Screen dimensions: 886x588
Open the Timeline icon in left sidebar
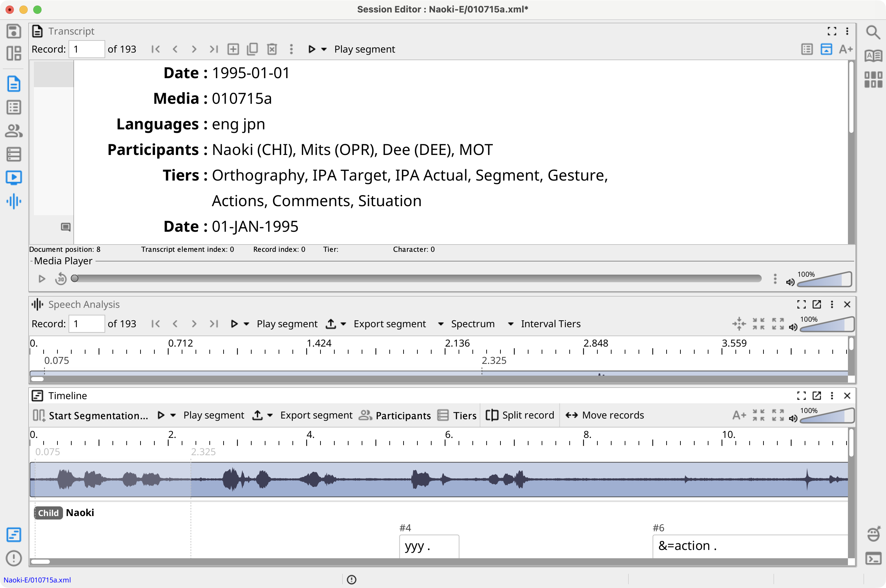point(14,535)
